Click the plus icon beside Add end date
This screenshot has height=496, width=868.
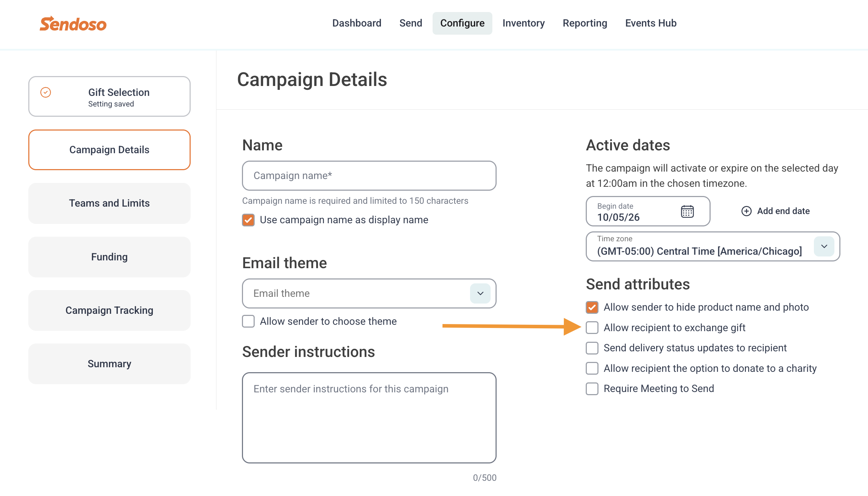click(746, 211)
